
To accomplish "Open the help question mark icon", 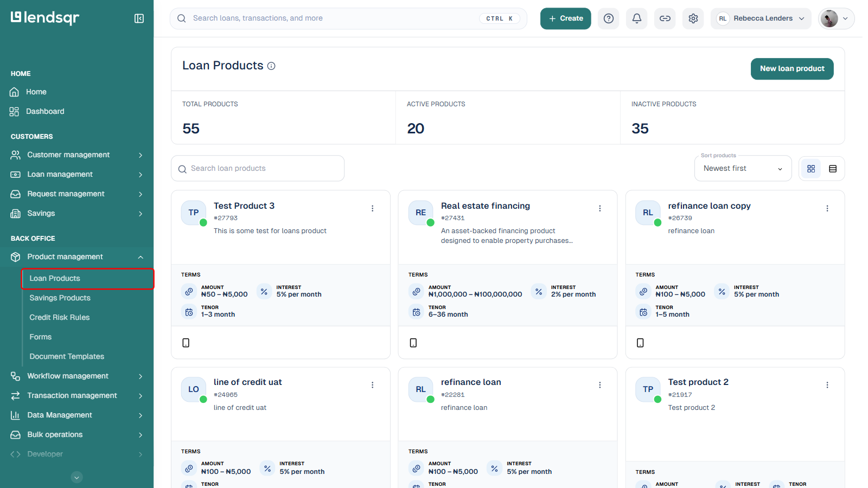I will 609,18.
